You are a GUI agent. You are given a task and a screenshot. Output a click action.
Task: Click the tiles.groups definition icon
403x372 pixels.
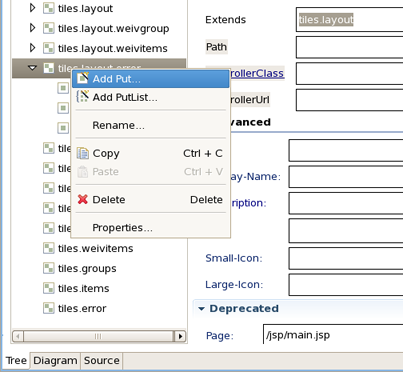(49, 268)
